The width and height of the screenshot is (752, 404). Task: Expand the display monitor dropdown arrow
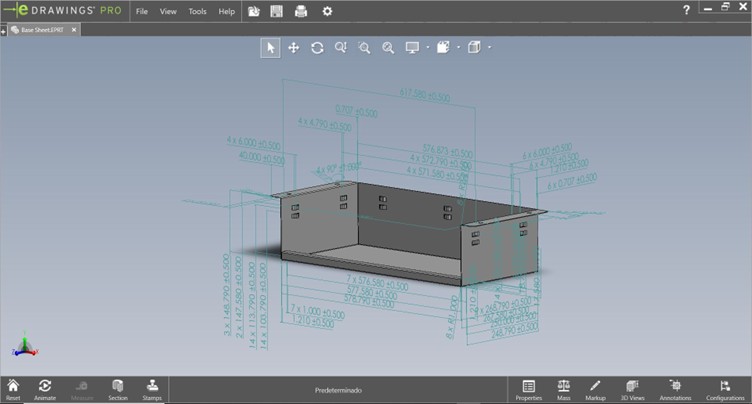[x=427, y=47]
